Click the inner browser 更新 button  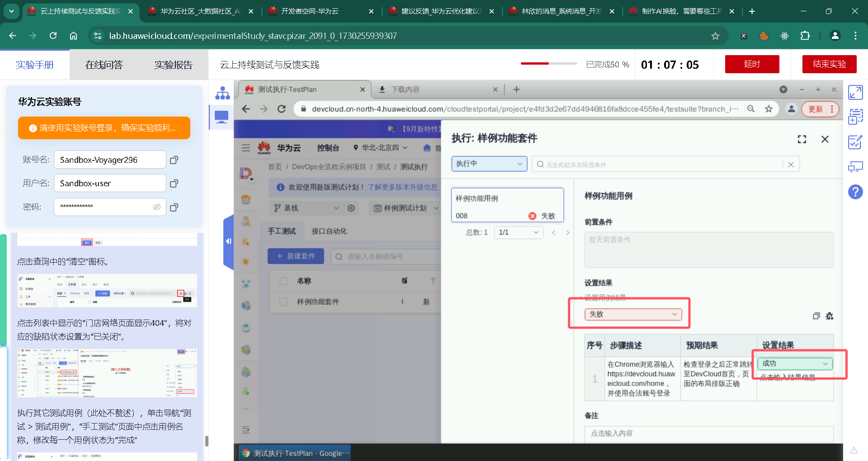[x=820, y=109]
